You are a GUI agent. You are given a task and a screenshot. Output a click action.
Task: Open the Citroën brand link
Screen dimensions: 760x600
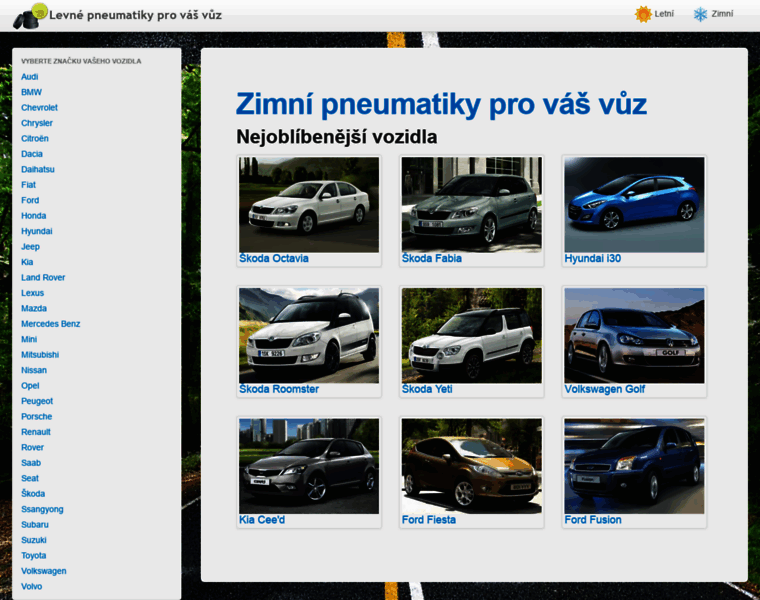point(35,139)
